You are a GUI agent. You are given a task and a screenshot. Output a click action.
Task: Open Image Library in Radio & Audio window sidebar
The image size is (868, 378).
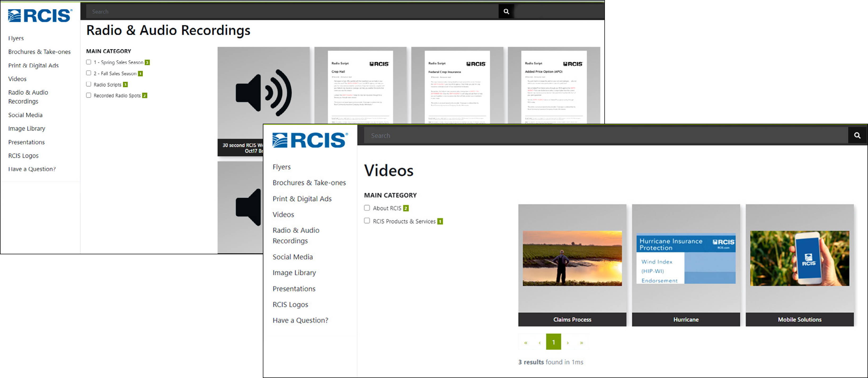pyautogui.click(x=26, y=128)
